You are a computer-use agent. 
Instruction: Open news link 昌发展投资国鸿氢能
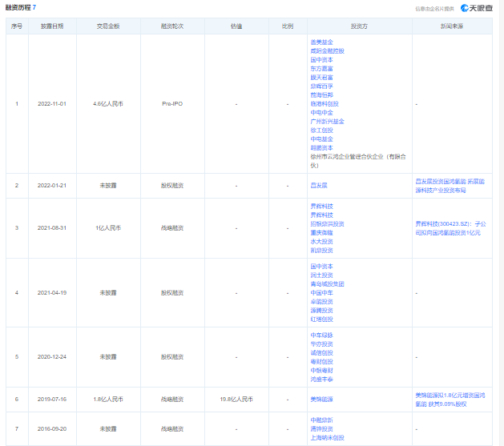450,186
